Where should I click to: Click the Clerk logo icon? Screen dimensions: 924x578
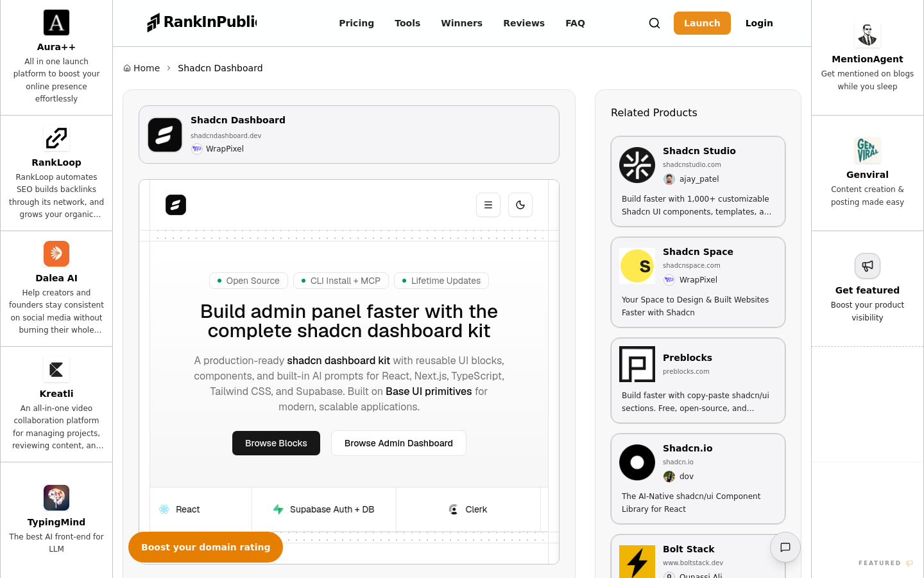(454, 509)
